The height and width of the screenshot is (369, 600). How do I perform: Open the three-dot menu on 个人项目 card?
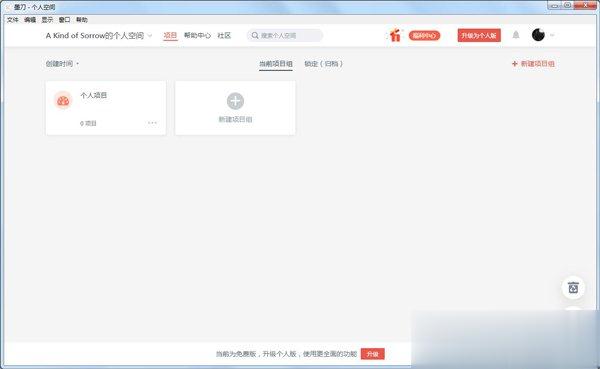click(152, 123)
